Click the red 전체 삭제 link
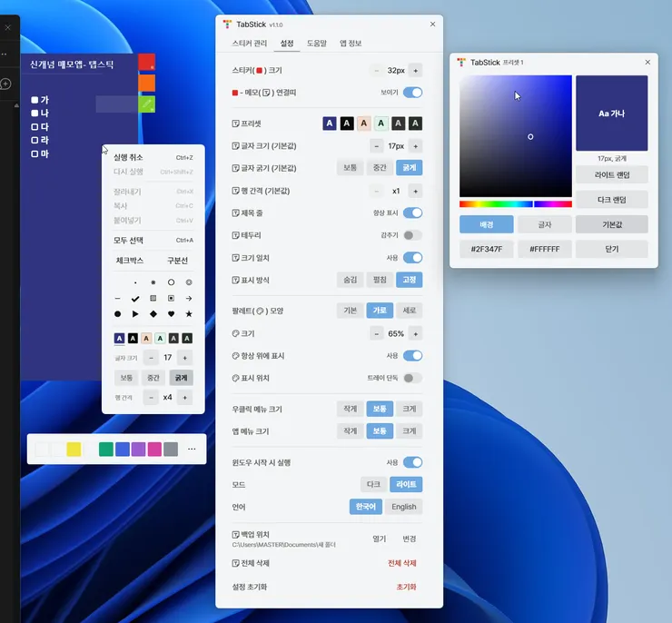 (402, 563)
